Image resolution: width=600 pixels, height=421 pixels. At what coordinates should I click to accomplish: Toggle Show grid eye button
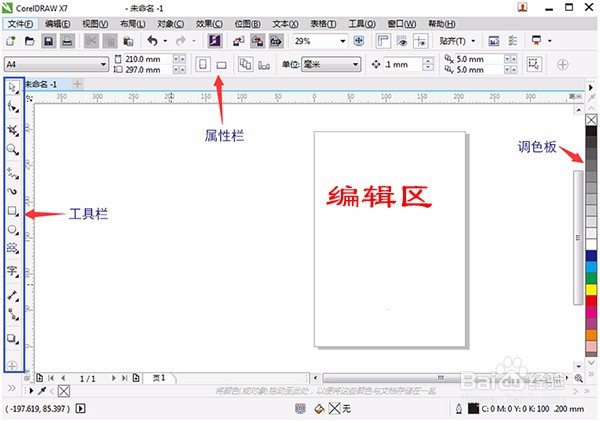pyautogui.click(x=402, y=41)
